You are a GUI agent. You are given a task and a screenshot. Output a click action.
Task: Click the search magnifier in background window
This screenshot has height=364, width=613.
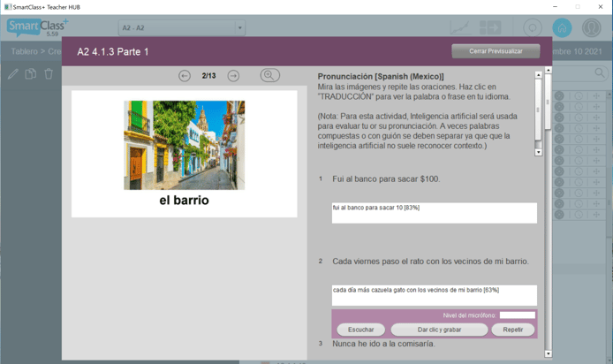(x=600, y=72)
